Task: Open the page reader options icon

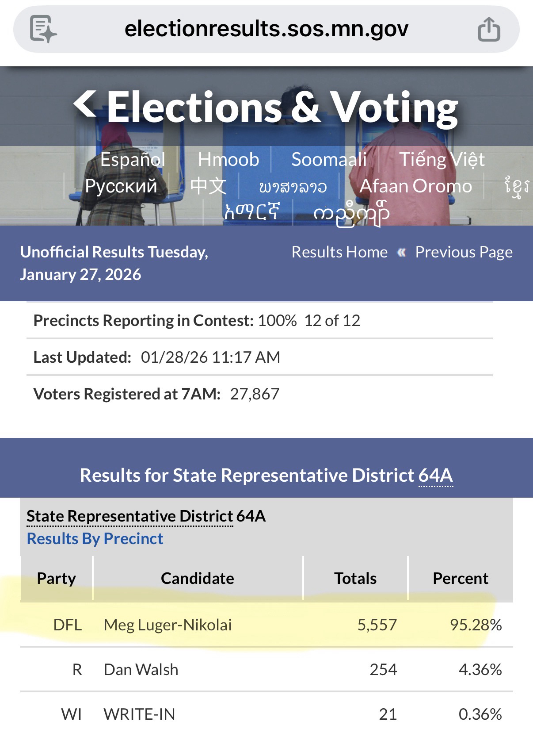Action: tap(43, 29)
